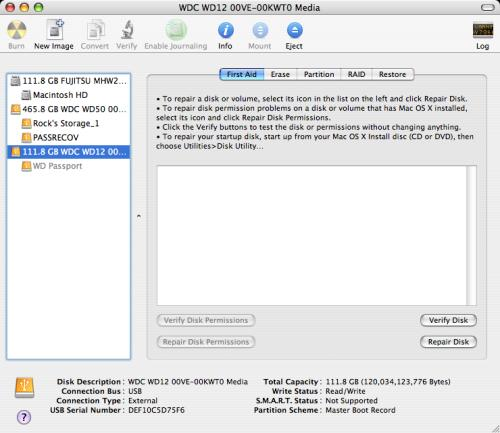Open the Log viewer
Viewport: 500px width, 433px height.
(482, 30)
